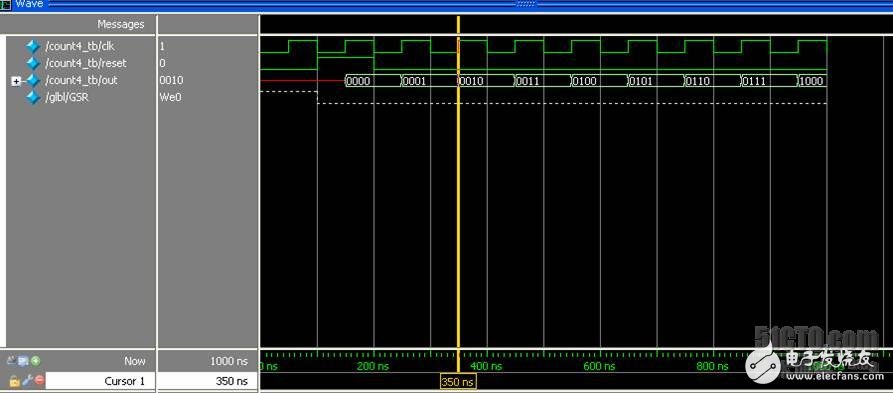893x393 pixels.
Task: Click the insert cursor green plus icon
Action: [x=36, y=361]
